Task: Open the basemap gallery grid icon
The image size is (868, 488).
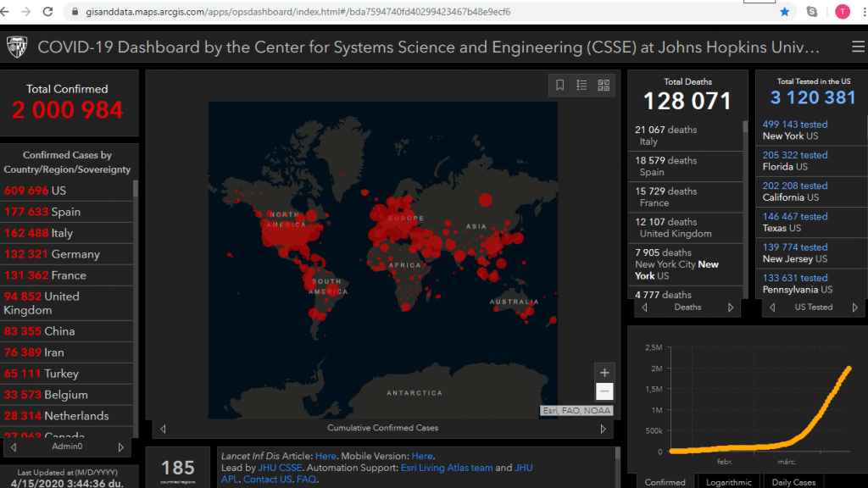Action: [604, 86]
